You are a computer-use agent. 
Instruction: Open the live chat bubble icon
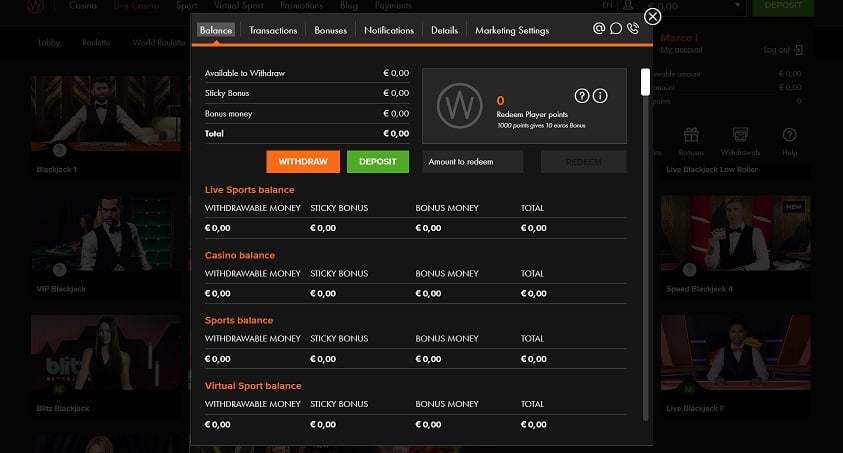pyautogui.click(x=616, y=28)
